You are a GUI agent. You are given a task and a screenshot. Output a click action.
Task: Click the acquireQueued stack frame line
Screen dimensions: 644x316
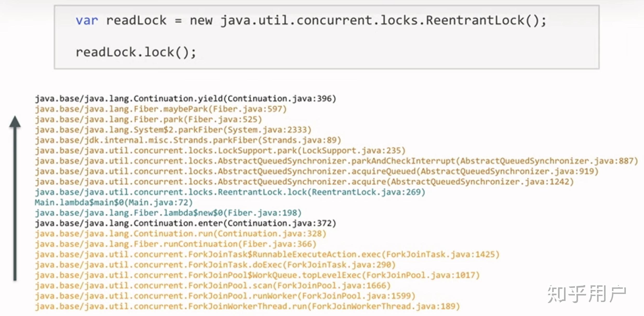pyautogui.click(x=317, y=171)
